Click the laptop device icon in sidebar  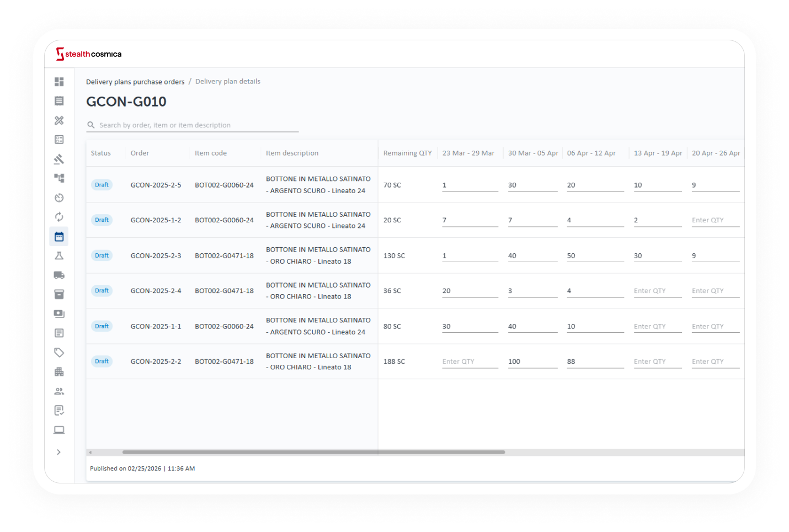59,430
